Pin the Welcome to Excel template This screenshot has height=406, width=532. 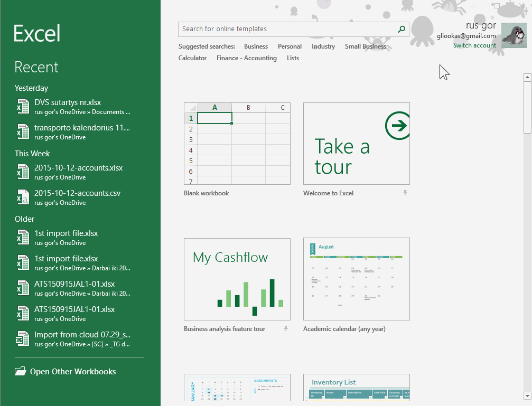[405, 193]
